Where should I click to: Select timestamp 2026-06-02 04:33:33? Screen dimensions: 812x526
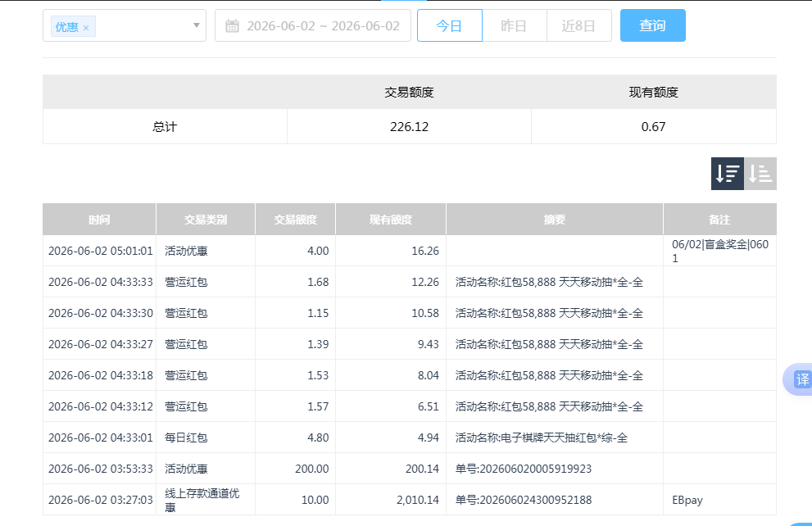pyautogui.click(x=101, y=282)
